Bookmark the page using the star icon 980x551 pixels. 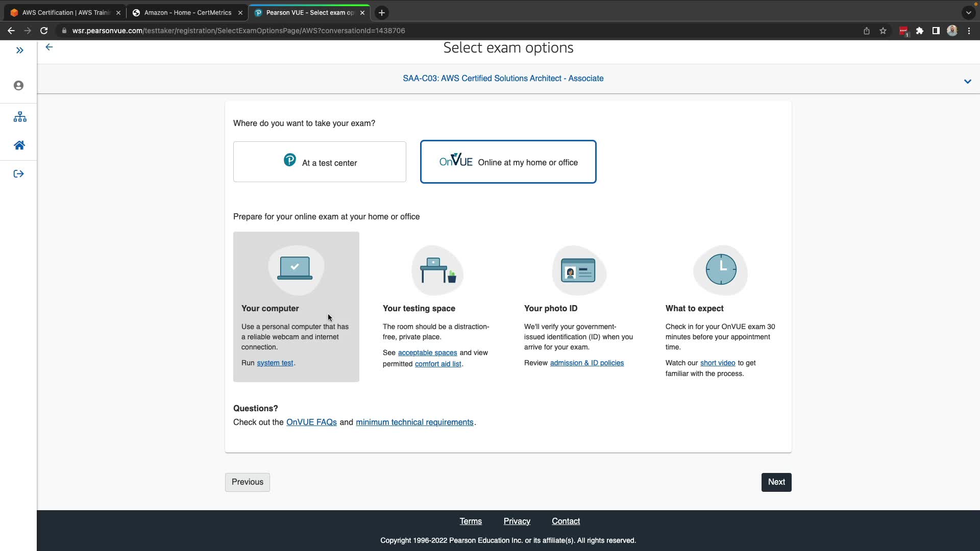point(883,31)
